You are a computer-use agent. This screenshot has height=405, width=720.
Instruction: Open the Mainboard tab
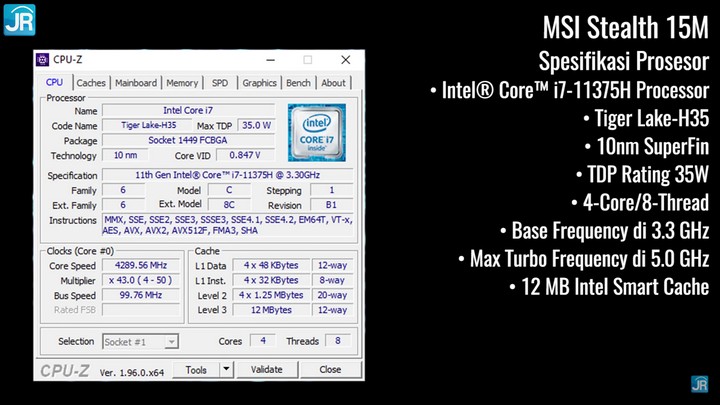coord(136,83)
